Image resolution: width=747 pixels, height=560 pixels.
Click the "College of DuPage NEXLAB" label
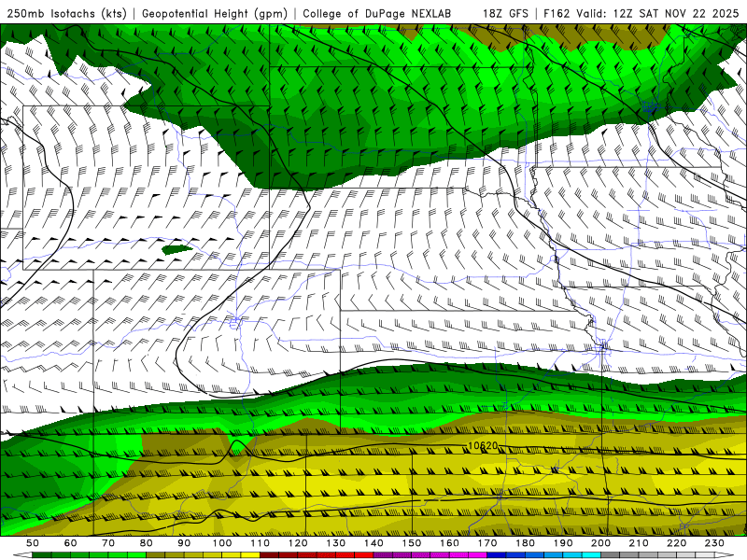376,13
